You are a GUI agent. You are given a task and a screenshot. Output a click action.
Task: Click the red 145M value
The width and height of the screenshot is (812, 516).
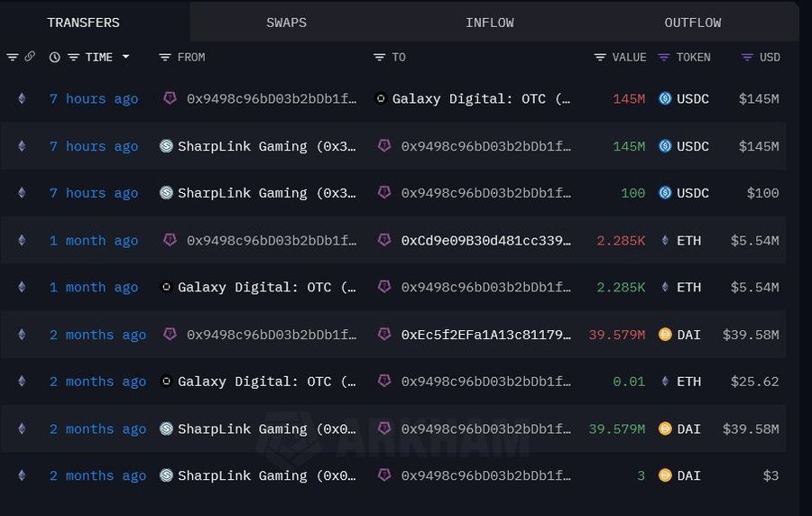(x=629, y=99)
